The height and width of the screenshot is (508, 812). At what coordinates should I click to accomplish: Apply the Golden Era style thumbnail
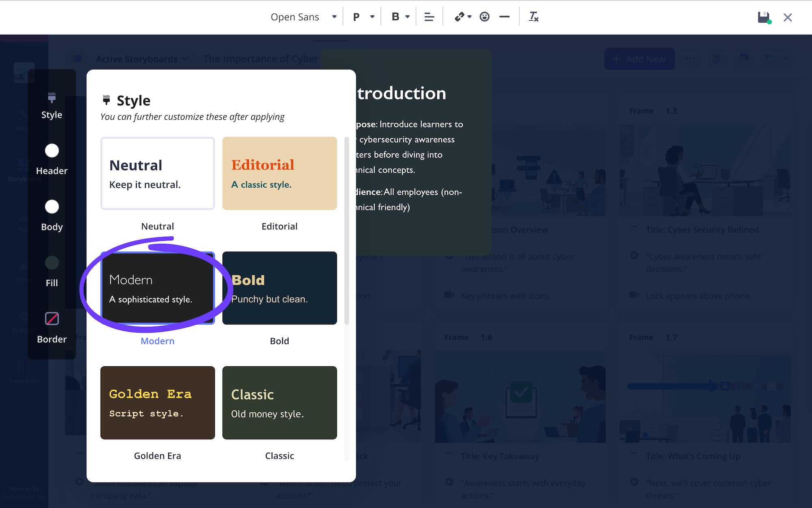click(158, 403)
